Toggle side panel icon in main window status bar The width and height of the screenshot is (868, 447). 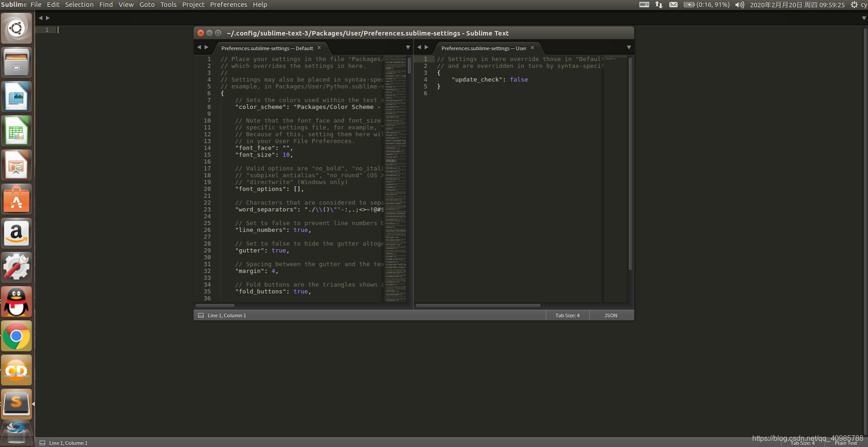point(42,443)
